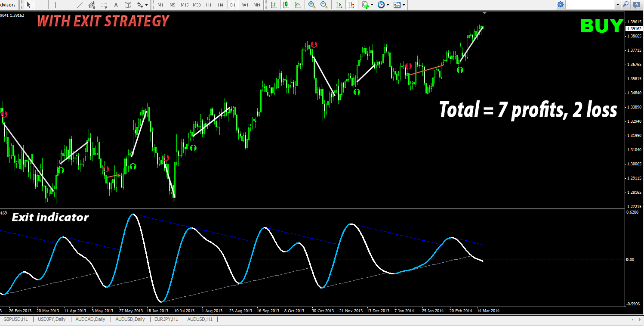Toggle chart shift from right edge
644x326 pixels.
[x=351, y=5]
